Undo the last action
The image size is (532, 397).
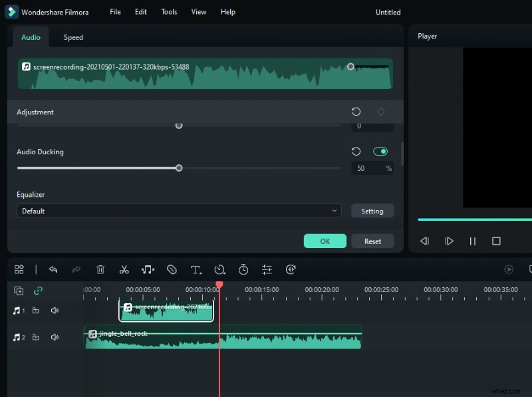(x=53, y=269)
